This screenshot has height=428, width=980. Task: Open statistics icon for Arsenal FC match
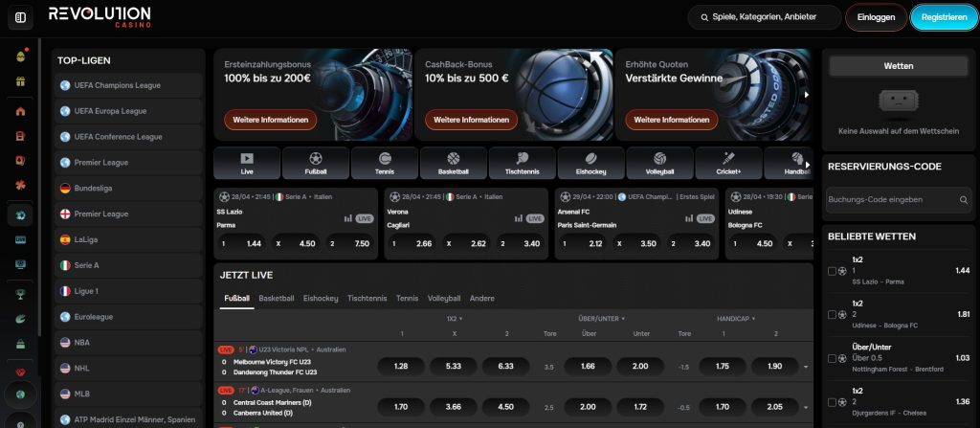click(x=689, y=218)
